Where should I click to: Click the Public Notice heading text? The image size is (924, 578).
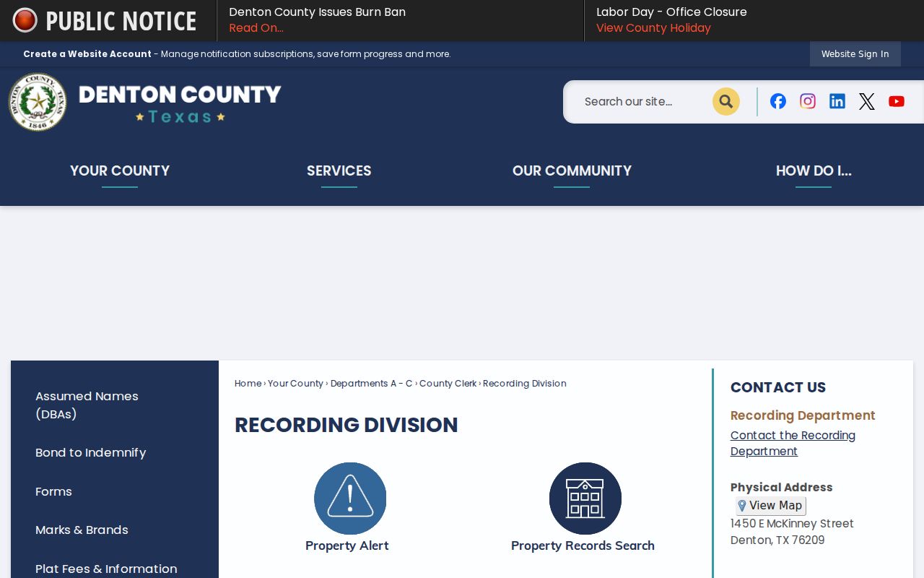(x=121, y=21)
